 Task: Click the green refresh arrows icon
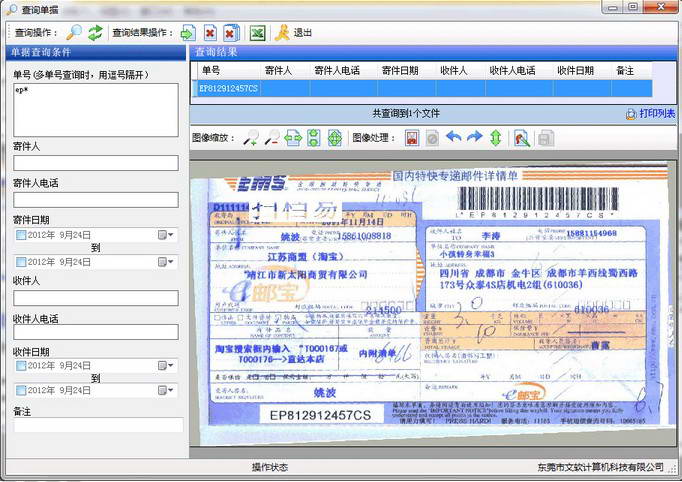tap(95, 33)
